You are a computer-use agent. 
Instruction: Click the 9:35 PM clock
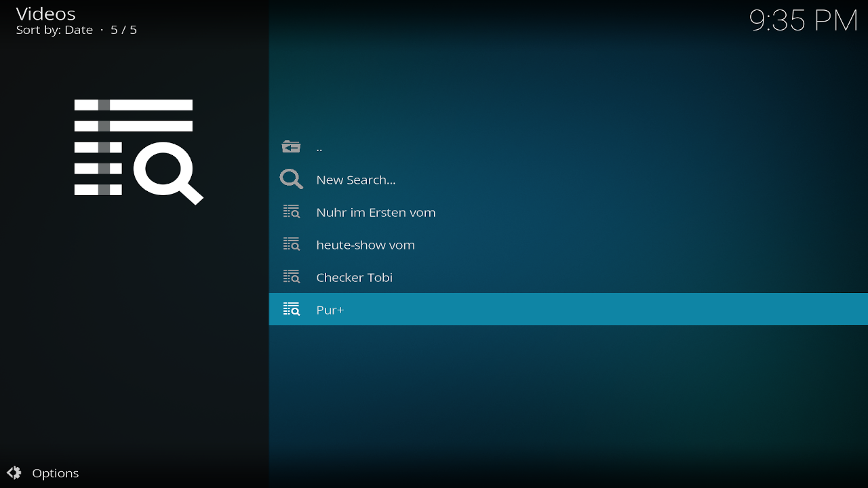click(804, 21)
